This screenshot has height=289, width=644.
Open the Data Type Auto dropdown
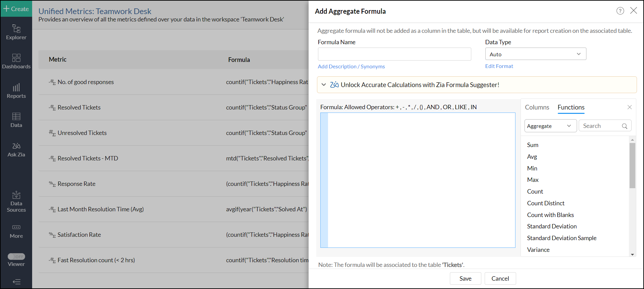click(536, 54)
